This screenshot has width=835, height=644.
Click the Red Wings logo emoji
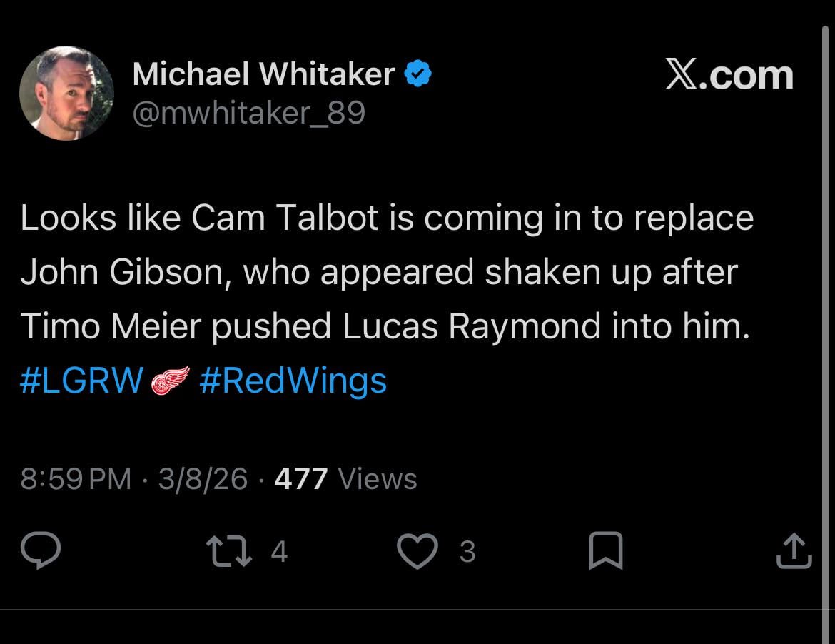pos(171,381)
